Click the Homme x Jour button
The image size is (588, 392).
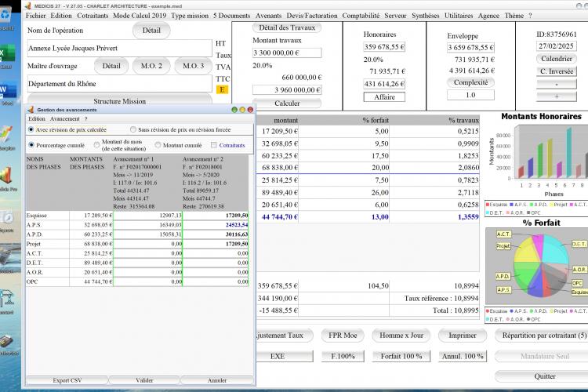click(401, 336)
